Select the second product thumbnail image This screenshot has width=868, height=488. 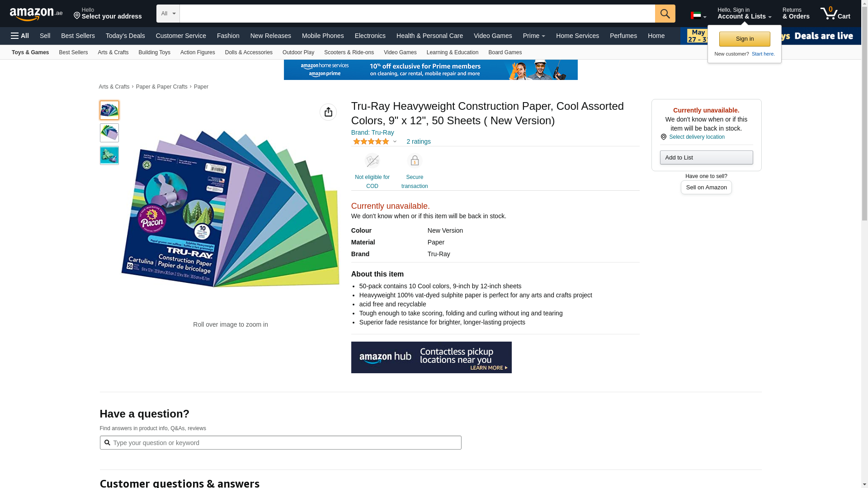tap(109, 133)
